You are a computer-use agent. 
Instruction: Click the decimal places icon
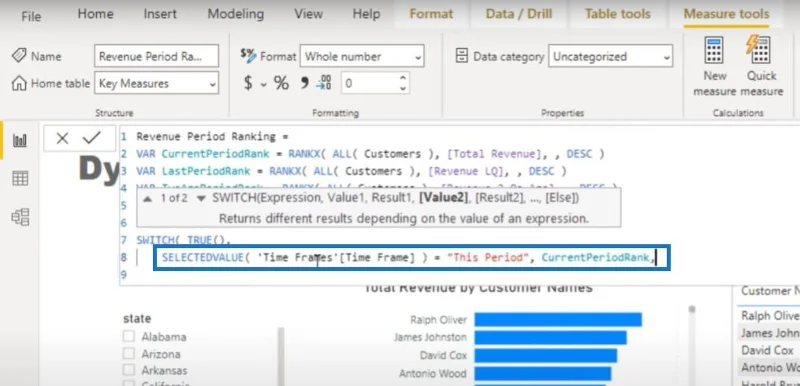pyautogui.click(x=323, y=83)
